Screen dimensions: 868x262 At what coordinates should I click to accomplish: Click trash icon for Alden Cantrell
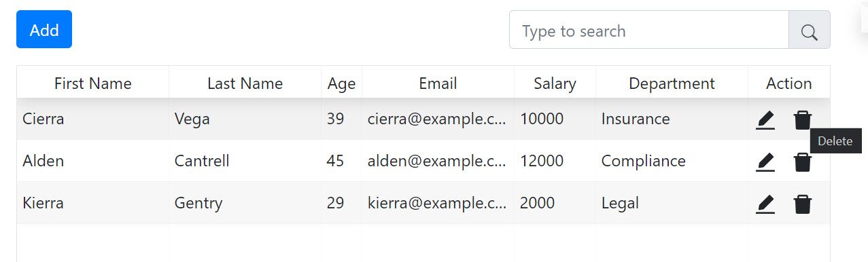803,162
